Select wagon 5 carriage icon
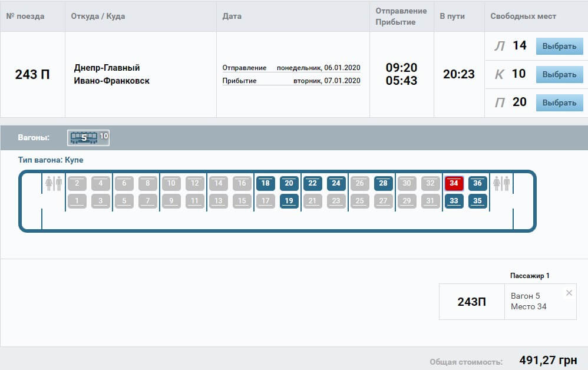588x370 pixels. [84, 138]
